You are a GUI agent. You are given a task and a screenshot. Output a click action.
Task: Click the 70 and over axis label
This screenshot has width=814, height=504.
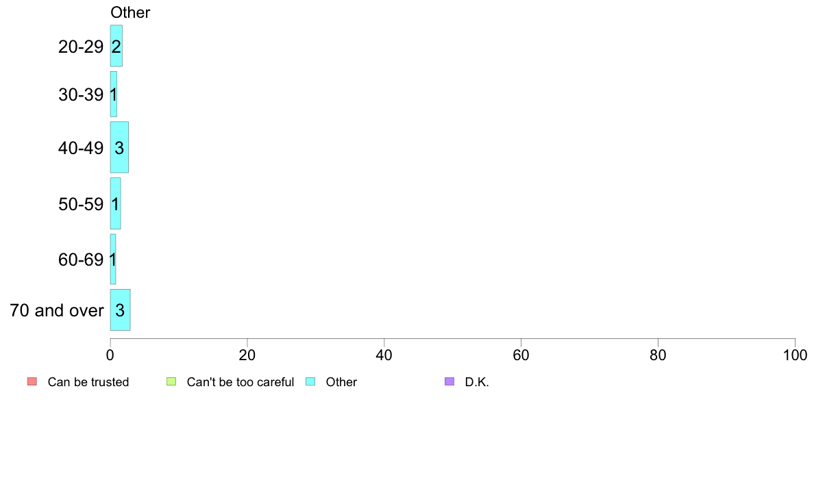[x=57, y=310]
